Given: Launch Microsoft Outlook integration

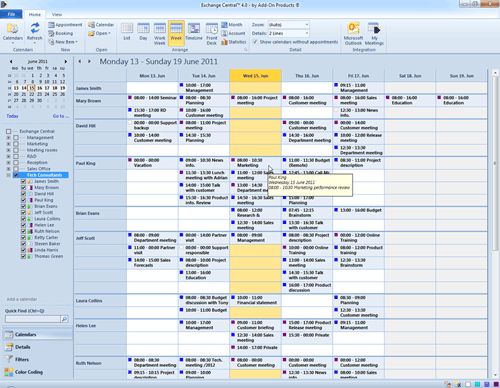Looking at the screenshot, I should click(x=353, y=33).
